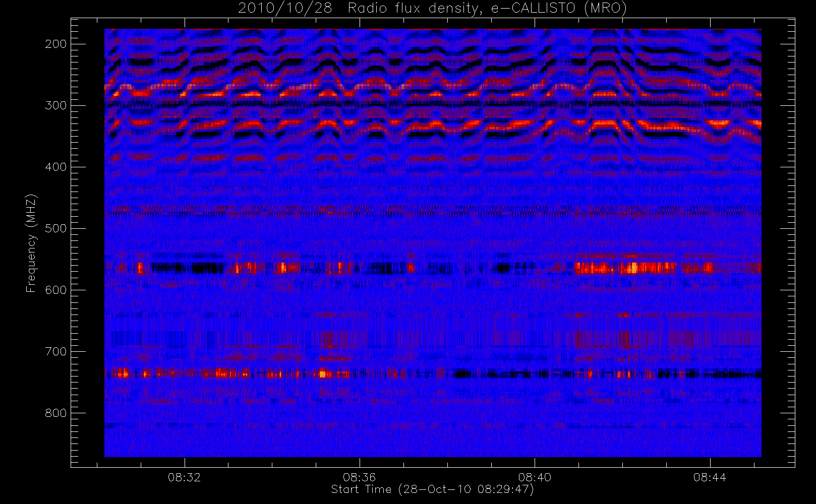Click the 08:36 time tick label
816x504 pixels.
pos(359,477)
